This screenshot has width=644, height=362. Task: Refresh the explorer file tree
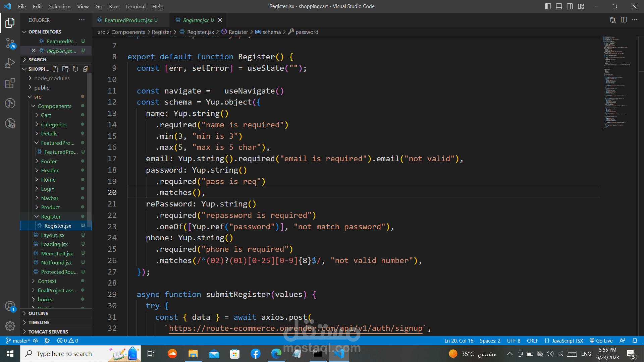click(75, 69)
